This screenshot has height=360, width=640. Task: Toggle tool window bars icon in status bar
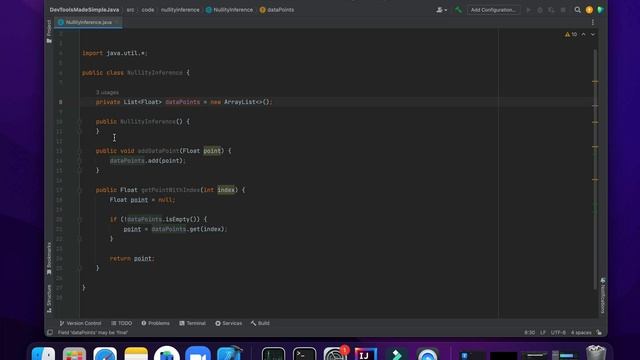(50, 333)
